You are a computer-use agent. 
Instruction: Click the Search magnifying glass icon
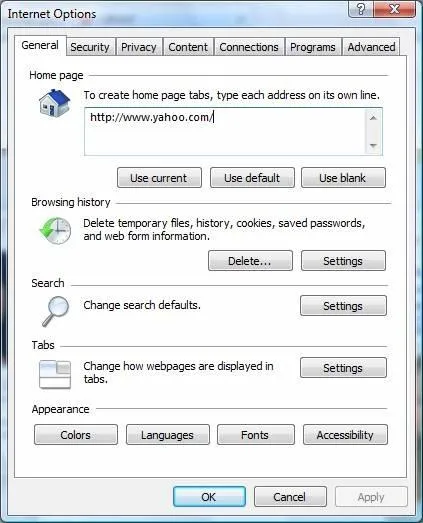pyautogui.click(x=55, y=311)
